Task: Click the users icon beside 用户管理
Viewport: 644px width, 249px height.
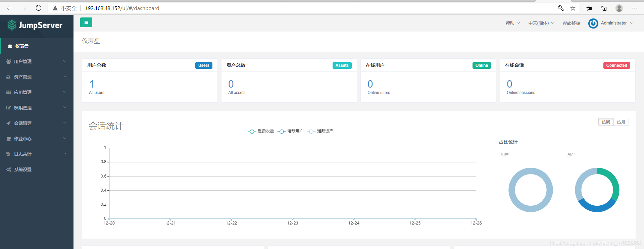Action: coord(8,61)
